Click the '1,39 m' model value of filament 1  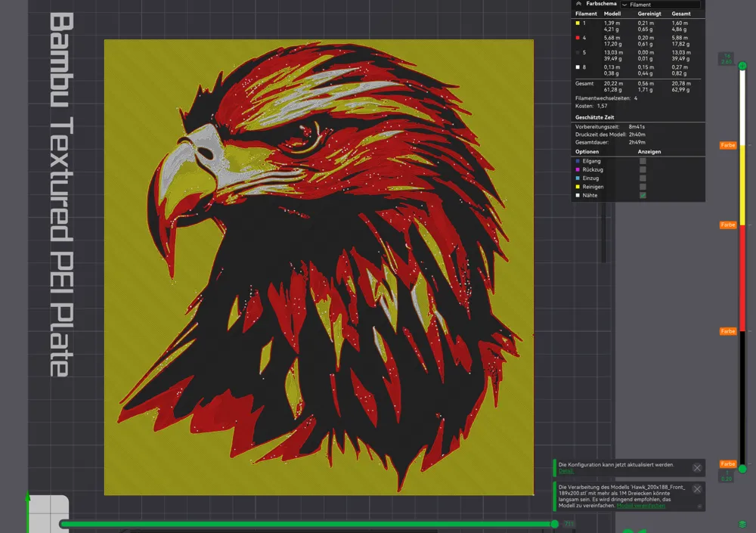[612, 23]
